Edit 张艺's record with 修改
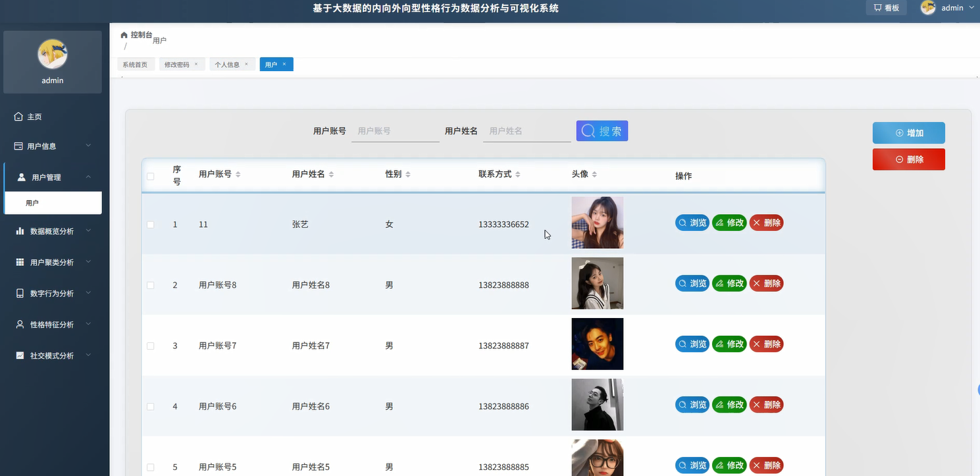This screenshot has width=980, height=476. click(729, 223)
